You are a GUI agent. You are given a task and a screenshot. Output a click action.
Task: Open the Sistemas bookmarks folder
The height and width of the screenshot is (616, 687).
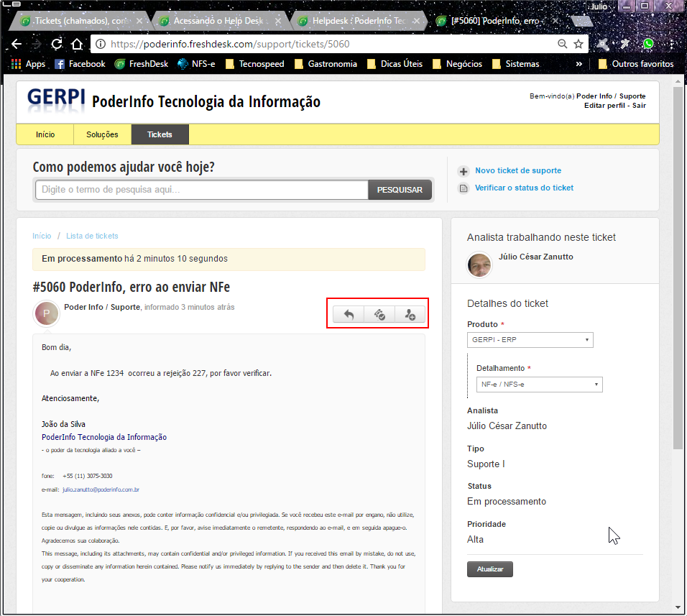click(x=516, y=64)
